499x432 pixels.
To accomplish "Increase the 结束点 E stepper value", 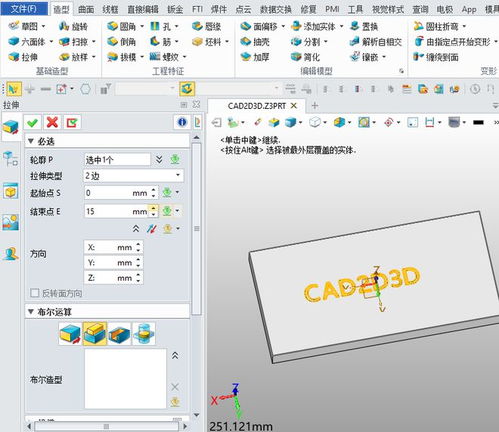I will point(153,208).
